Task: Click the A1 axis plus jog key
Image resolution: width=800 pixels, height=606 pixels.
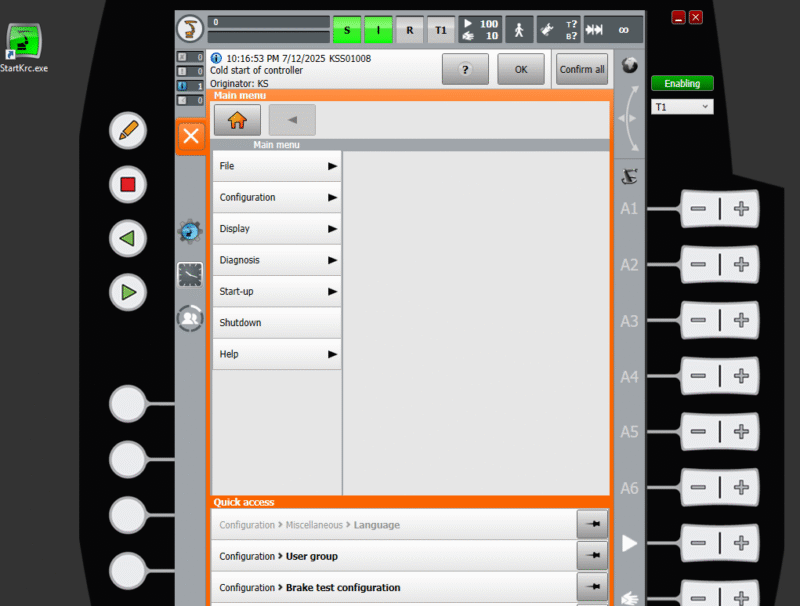Action: [741, 209]
